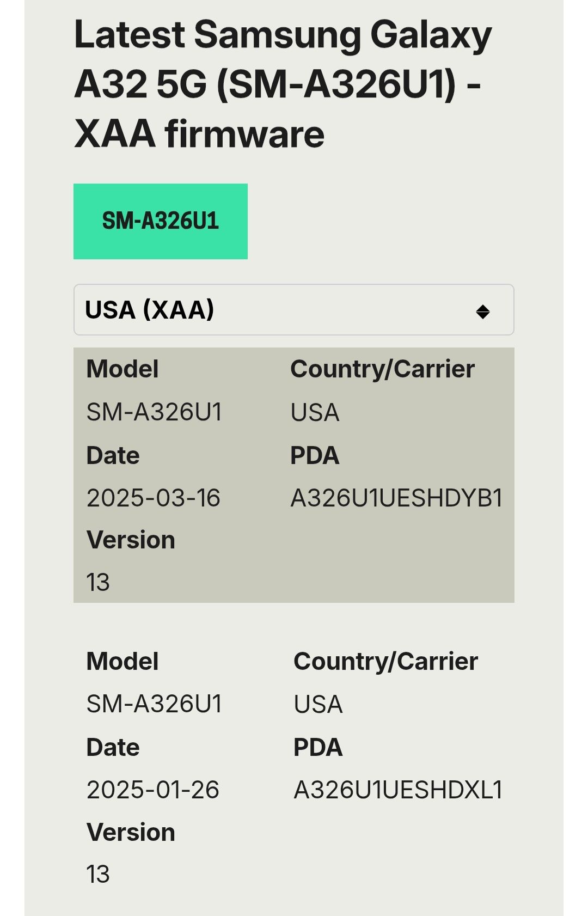Image resolution: width=588 pixels, height=916 pixels.
Task: Click the Country/Carrier header of the first entry
Action: point(383,368)
